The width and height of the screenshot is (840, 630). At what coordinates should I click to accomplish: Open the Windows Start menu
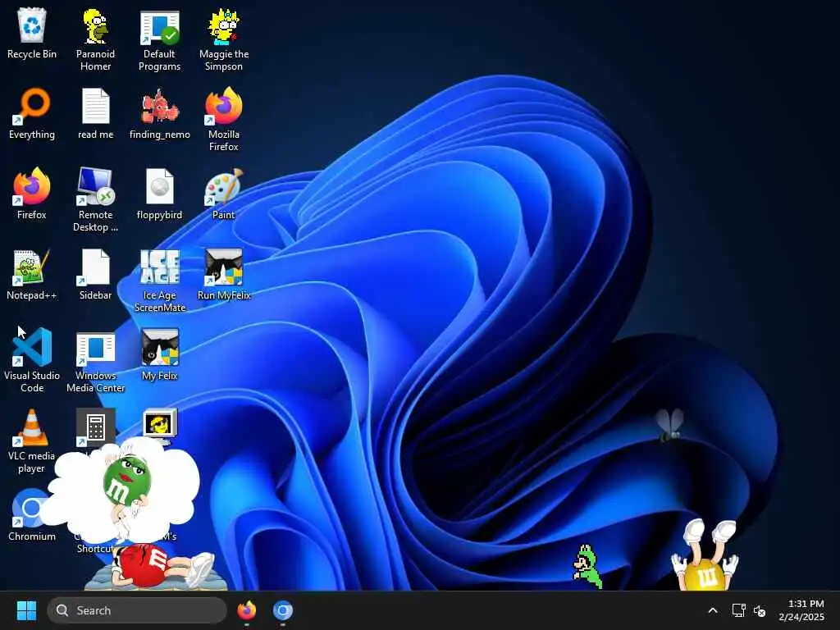[x=26, y=610]
